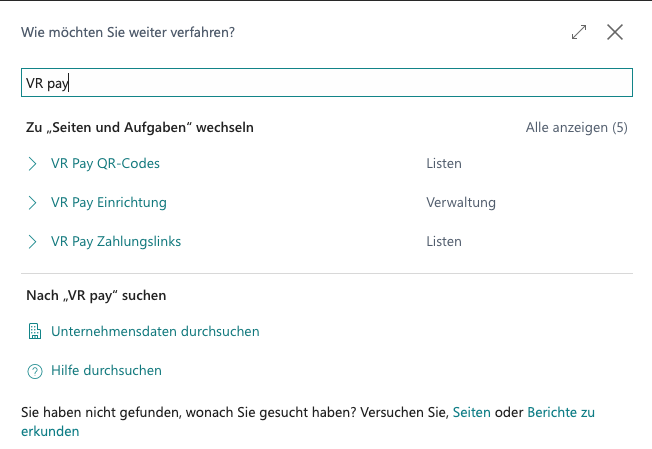Open the VR Pay Einrichtung page

point(108,202)
